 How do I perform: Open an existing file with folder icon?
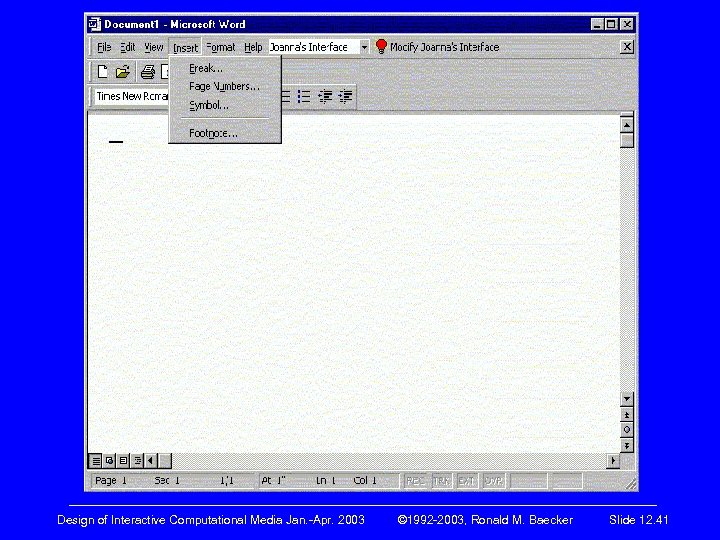tap(123, 72)
